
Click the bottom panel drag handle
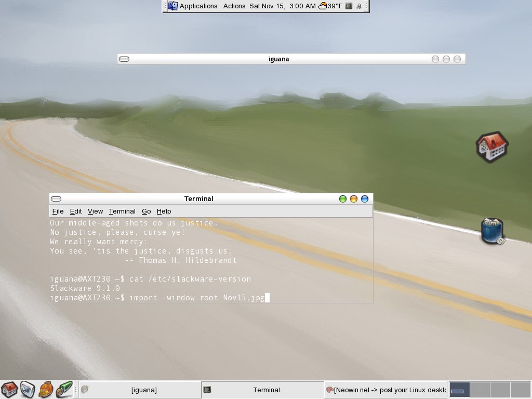click(x=76, y=390)
